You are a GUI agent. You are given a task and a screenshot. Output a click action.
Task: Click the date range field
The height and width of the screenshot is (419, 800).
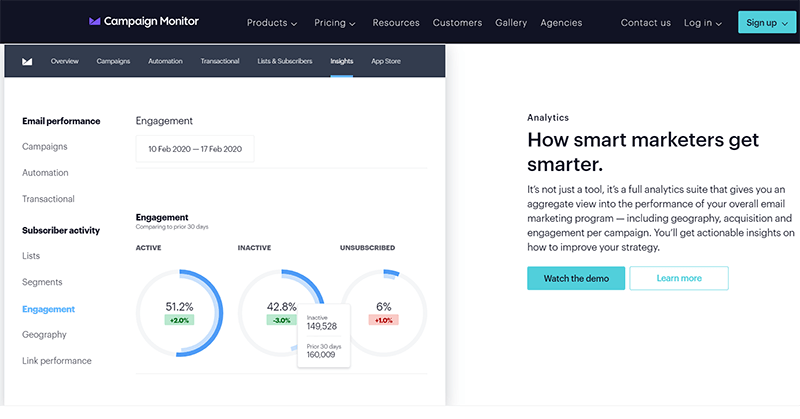point(195,149)
